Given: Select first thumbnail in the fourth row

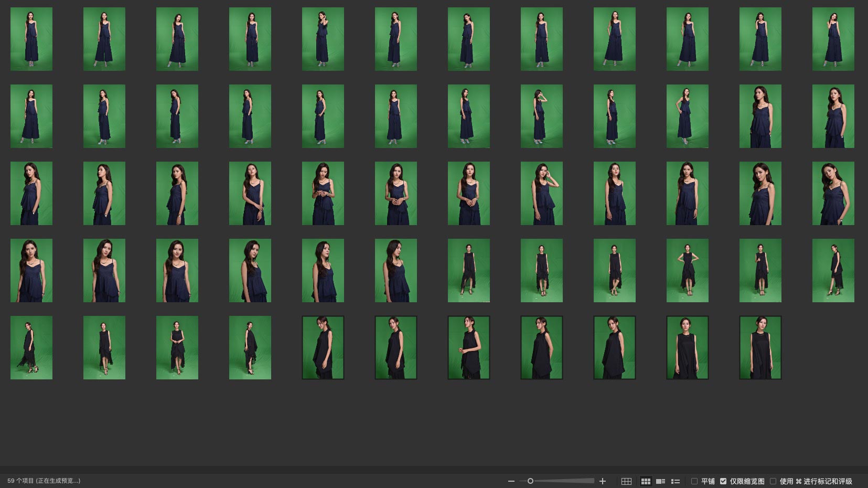Looking at the screenshot, I should click(x=31, y=270).
